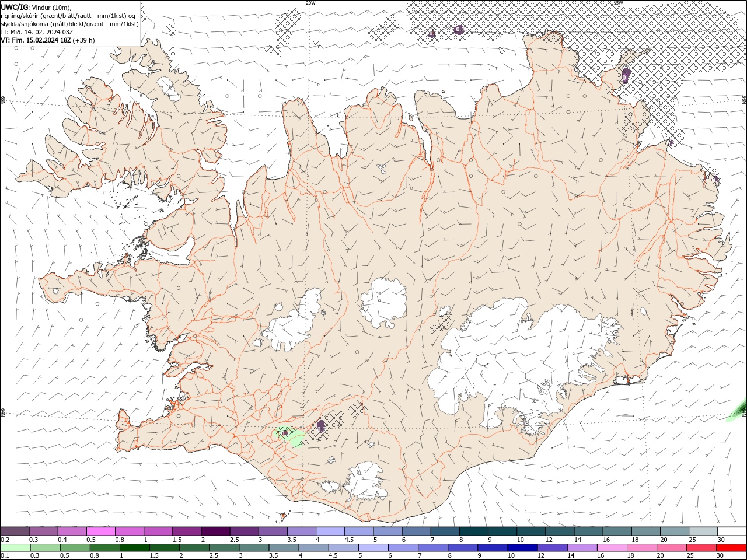Click the slate blue 6 swatch in snow legend
Screen dimensions: 747x560
tap(416, 531)
